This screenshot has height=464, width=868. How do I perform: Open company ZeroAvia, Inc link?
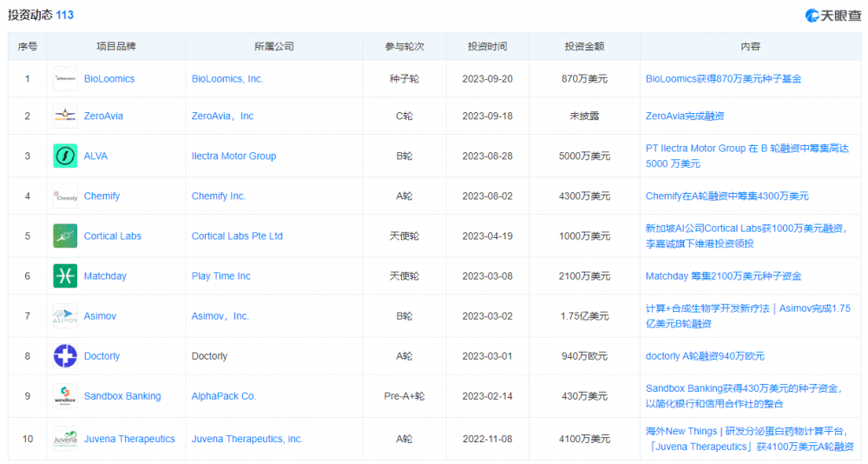222,116
